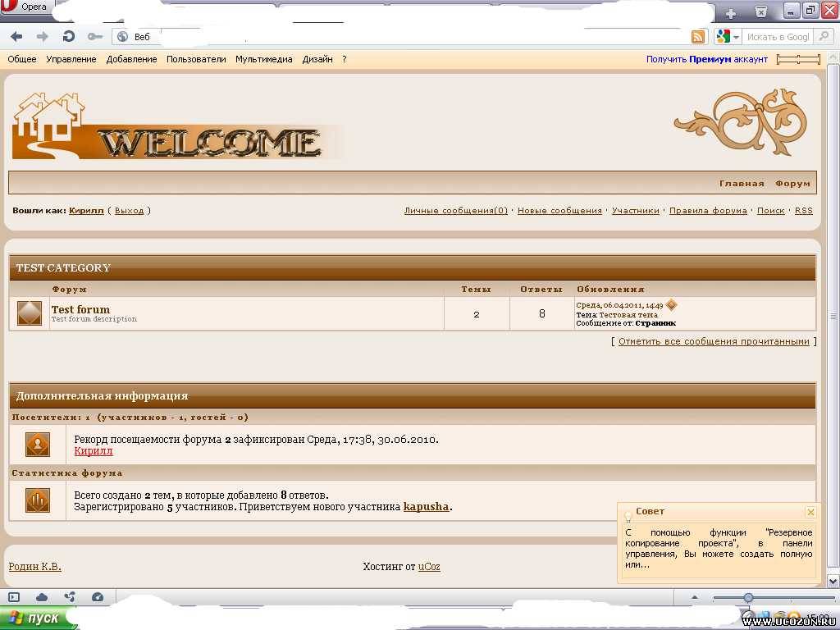
Task: Reload the page with the refresh icon
Action: (69, 36)
